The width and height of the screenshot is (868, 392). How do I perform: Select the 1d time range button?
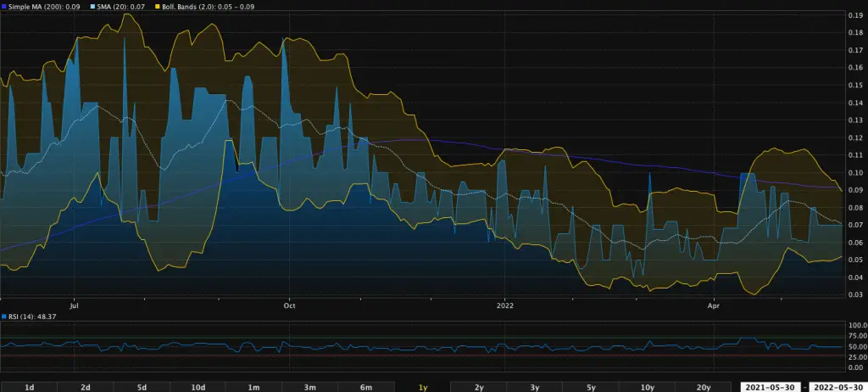click(29, 387)
